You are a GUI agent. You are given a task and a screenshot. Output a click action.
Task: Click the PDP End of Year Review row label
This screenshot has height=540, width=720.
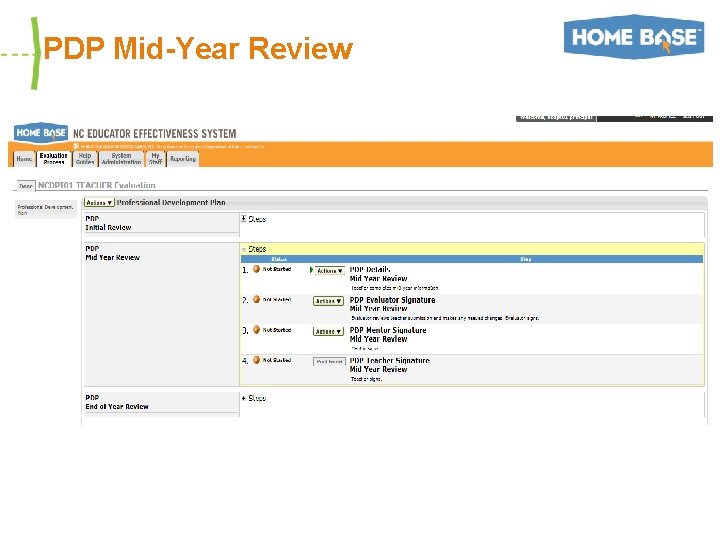(117, 402)
